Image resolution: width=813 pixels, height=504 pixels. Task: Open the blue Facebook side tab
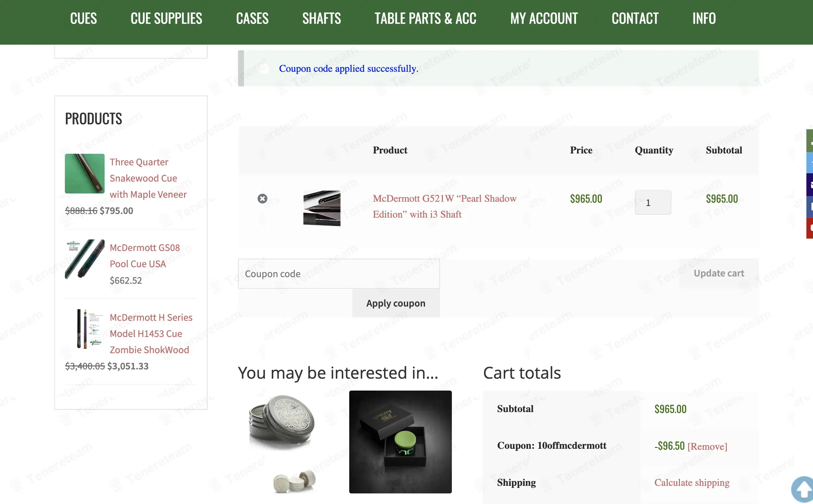pyautogui.click(x=810, y=207)
